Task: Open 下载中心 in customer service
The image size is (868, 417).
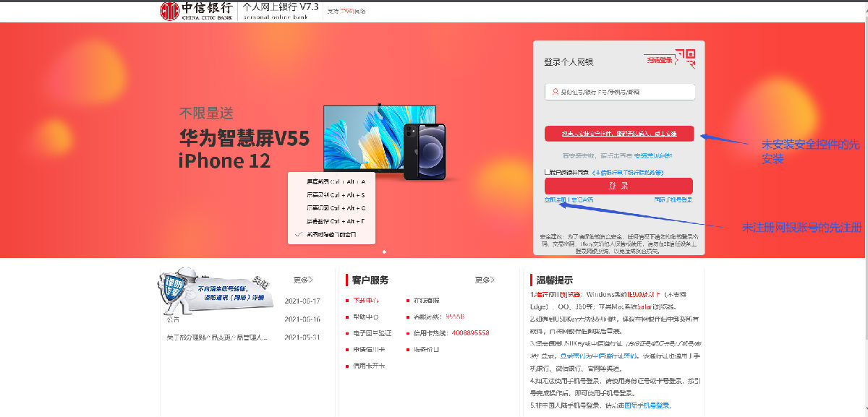Action: (x=365, y=300)
